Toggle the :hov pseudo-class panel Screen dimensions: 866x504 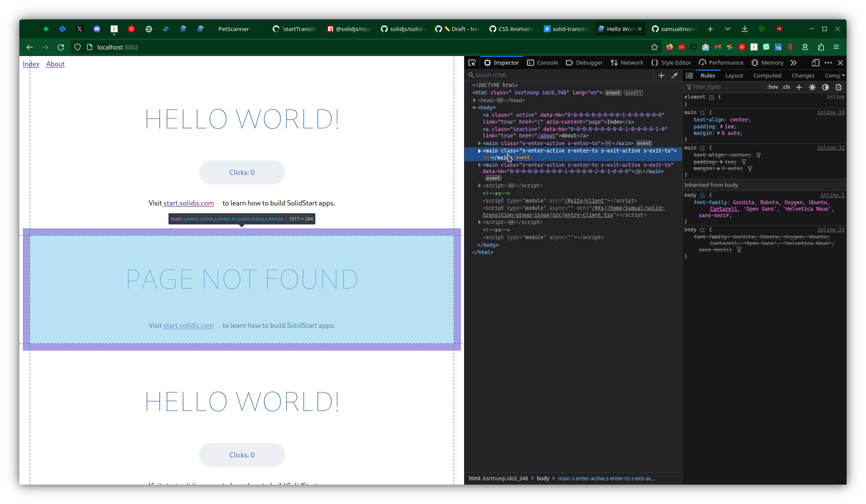[x=773, y=87]
